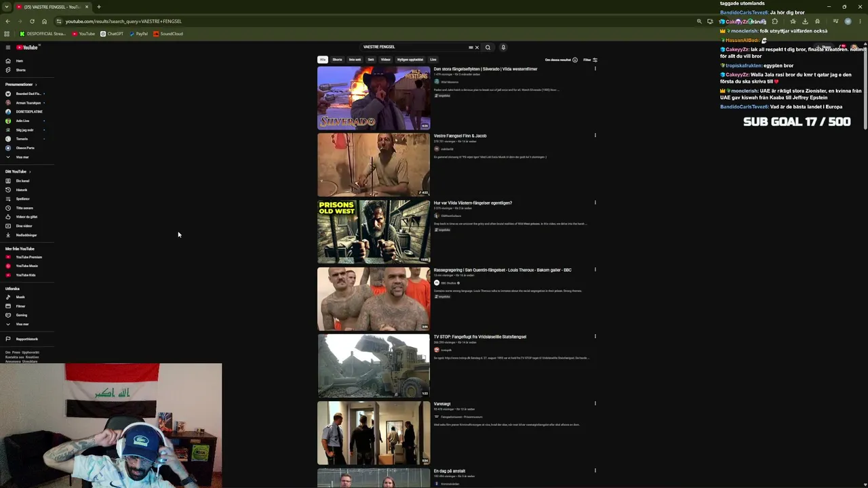Screen dimensions: 868x488
Task: Open the YouTube guide hamburger menu
Action: 8,47
